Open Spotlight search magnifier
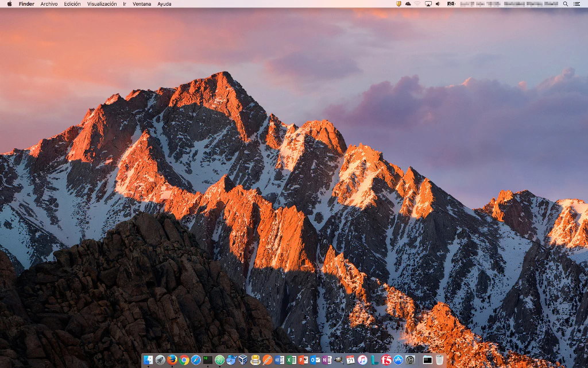588x368 pixels. (x=566, y=4)
